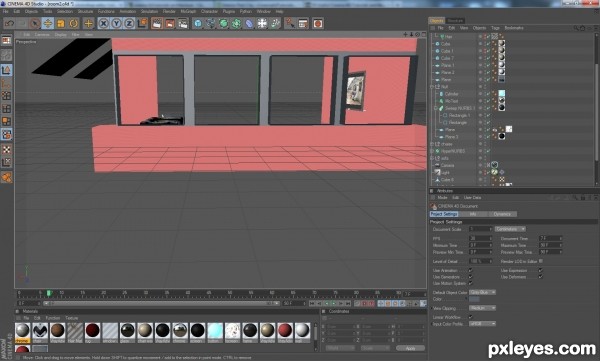Open the deformer objects icon

[x=249, y=24]
